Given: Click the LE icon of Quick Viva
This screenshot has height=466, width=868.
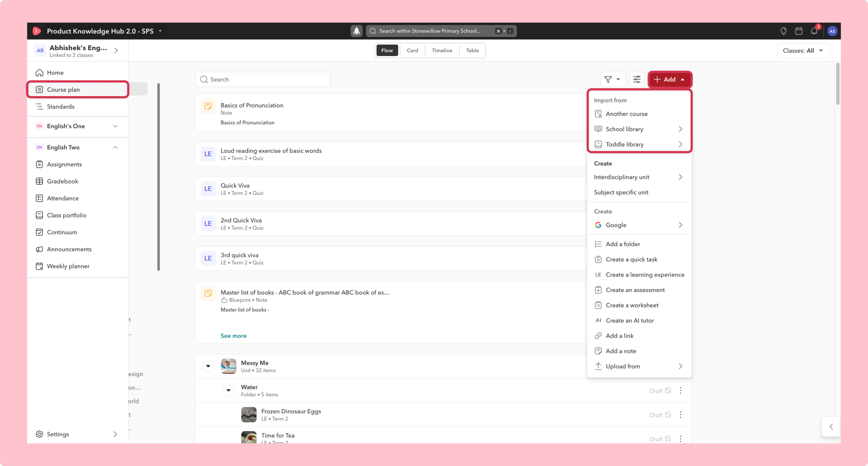Looking at the screenshot, I should point(208,189).
